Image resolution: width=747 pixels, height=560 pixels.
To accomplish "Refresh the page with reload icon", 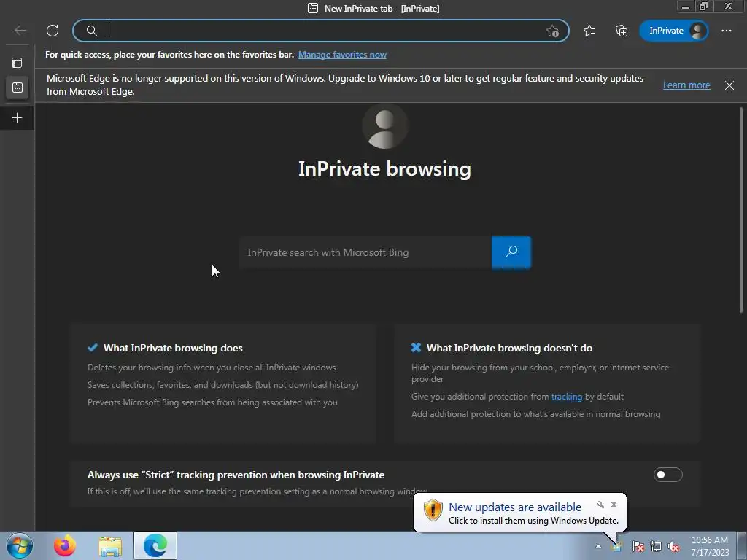I will click(53, 31).
